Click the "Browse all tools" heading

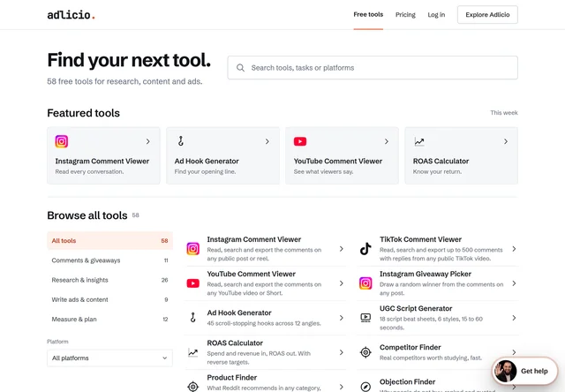pyautogui.click(x=87, y=215)
